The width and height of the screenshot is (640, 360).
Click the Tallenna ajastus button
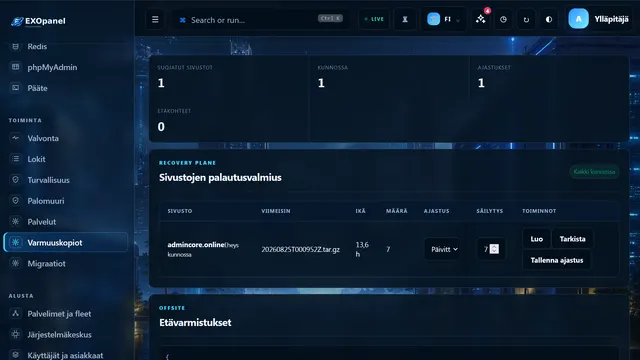(557, 260)
